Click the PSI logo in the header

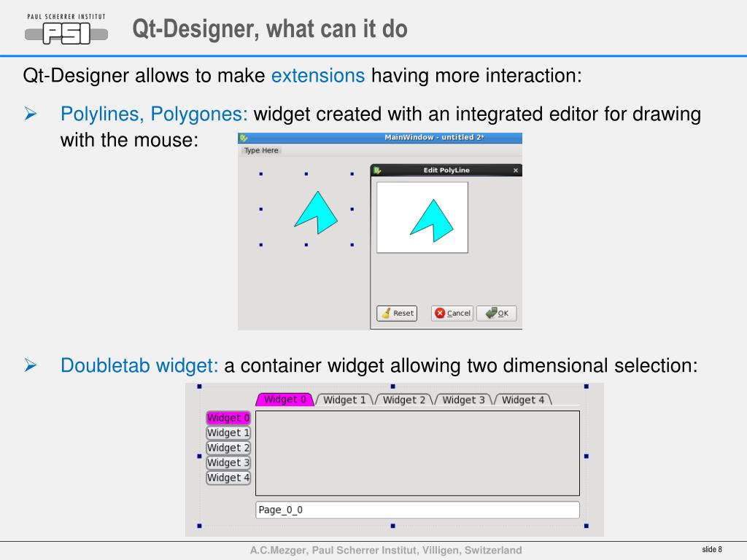[66, 29]
